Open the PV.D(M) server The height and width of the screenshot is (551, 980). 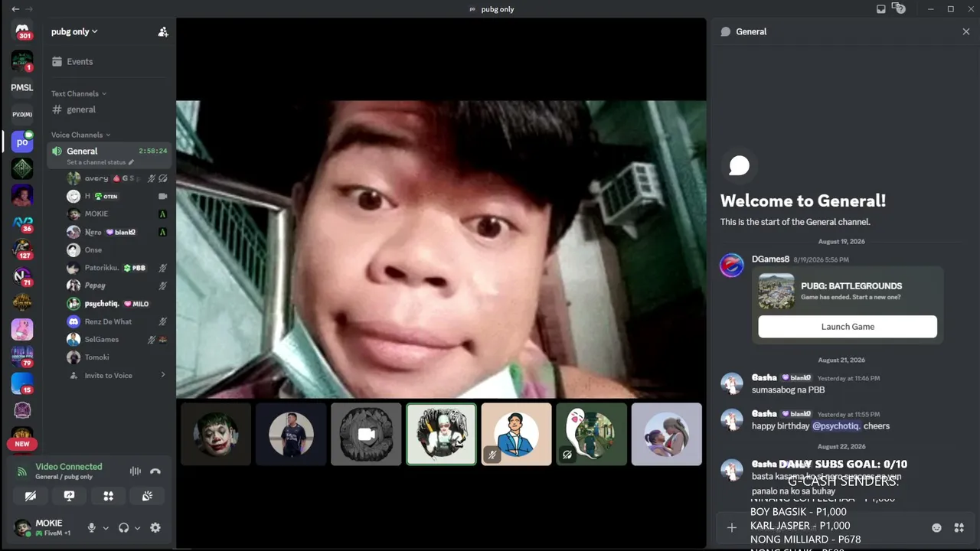click(x=22, y=114)
